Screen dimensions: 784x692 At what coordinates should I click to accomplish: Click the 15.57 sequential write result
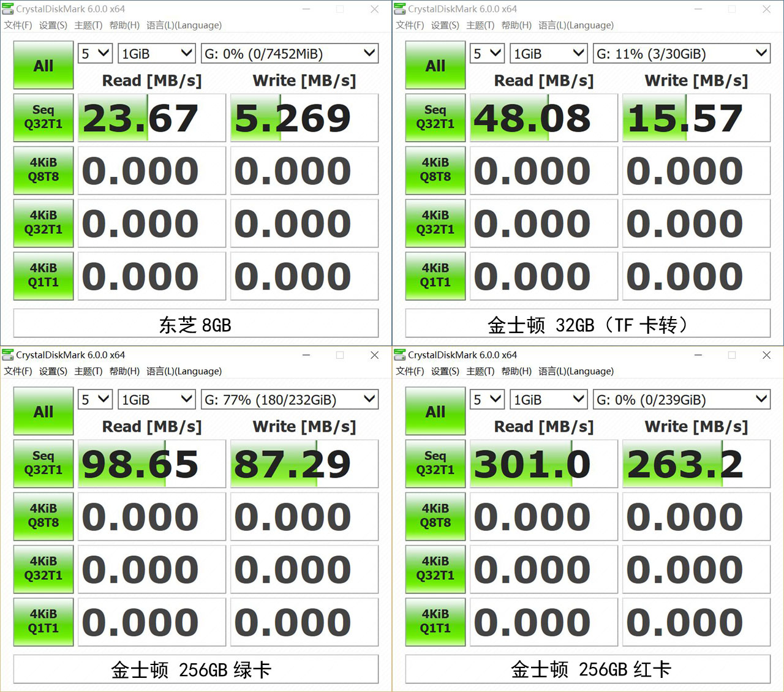click(696, 118)
